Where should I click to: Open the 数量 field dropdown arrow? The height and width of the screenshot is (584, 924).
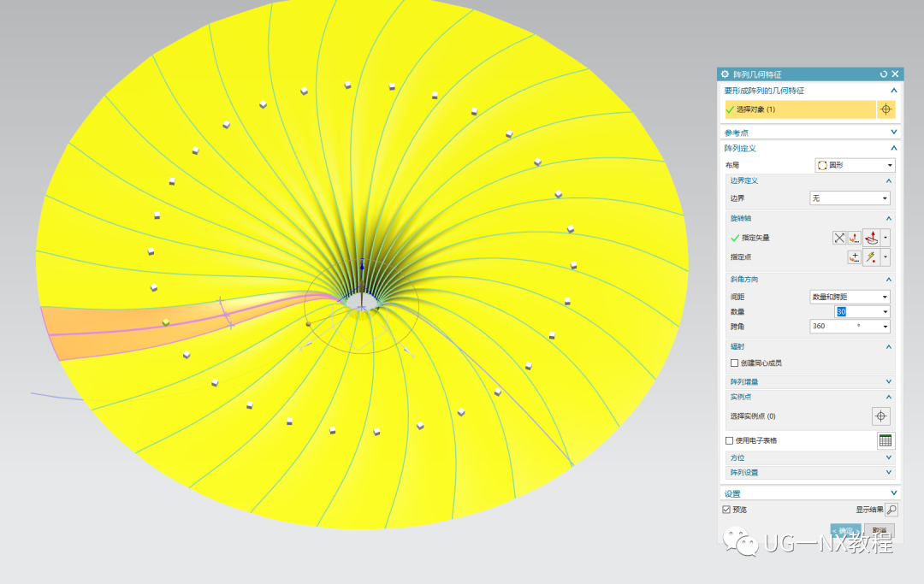[x=885, y=312]
